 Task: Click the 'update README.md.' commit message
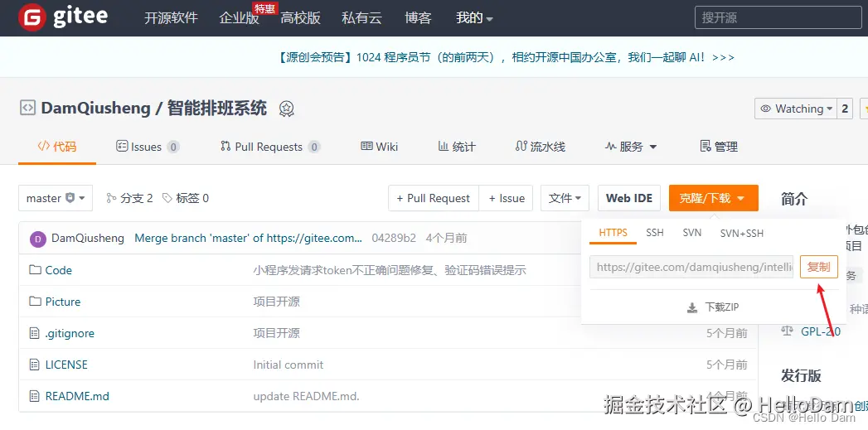[x=307, y=396]
